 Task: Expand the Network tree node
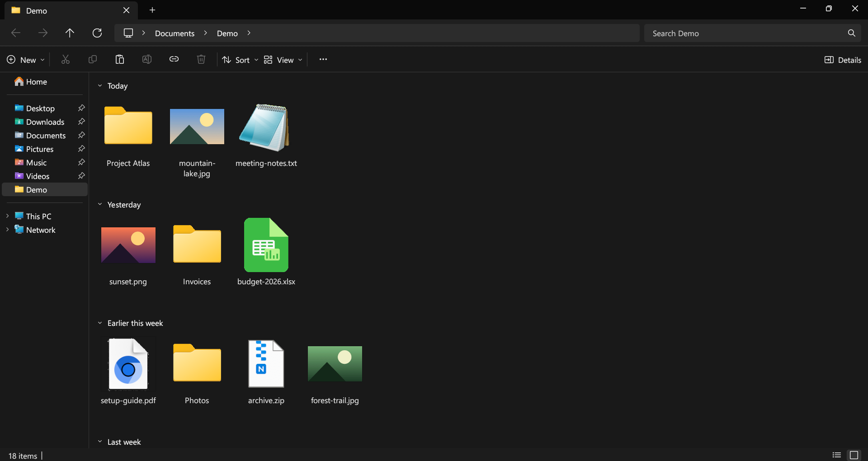(x=7, y=230)
